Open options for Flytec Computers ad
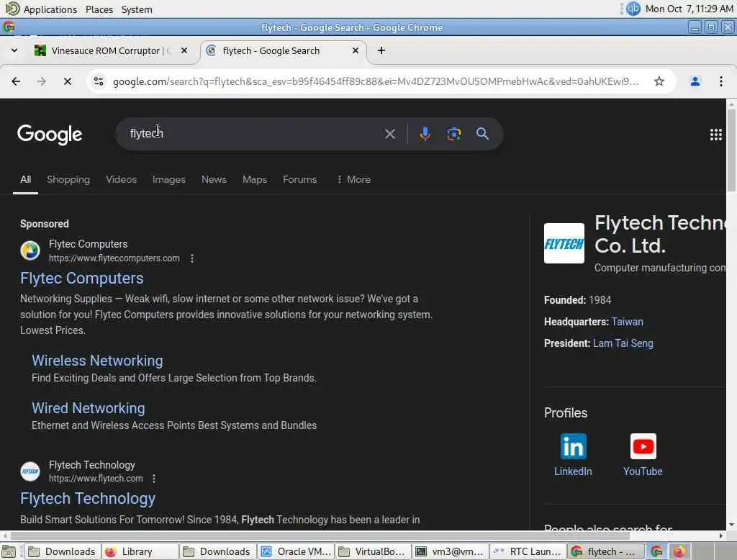Viewport: 737px width, 560px height. click(191, 258)
